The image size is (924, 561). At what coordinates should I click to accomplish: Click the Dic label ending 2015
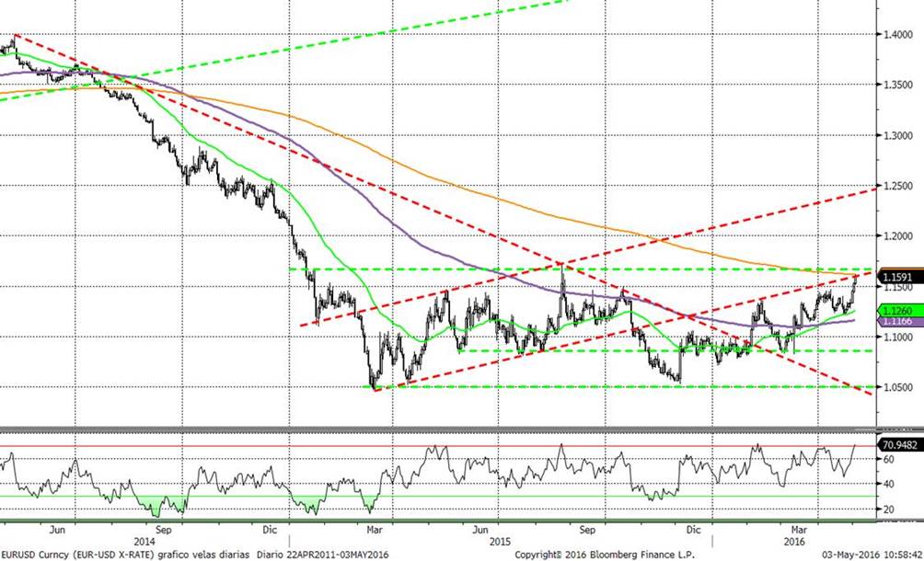click(694, 530)
